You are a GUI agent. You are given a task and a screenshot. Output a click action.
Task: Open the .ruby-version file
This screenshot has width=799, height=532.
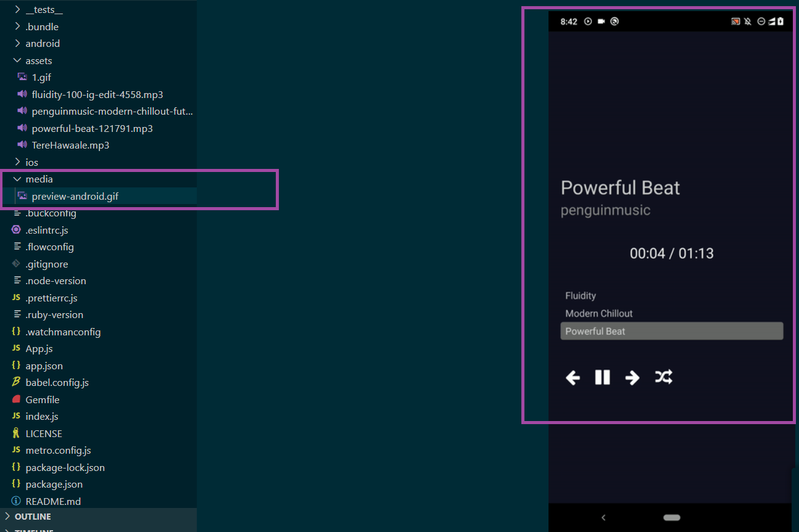[x=54, y=314]
